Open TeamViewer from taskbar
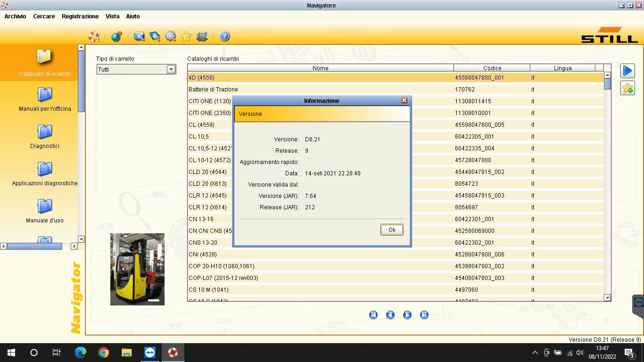Screen dimensions: 644x362 click(150, 353)
